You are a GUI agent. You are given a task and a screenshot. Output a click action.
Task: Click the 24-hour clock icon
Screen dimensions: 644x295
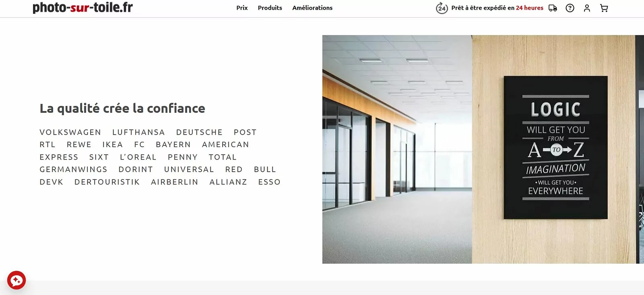(x=442, y=8)
